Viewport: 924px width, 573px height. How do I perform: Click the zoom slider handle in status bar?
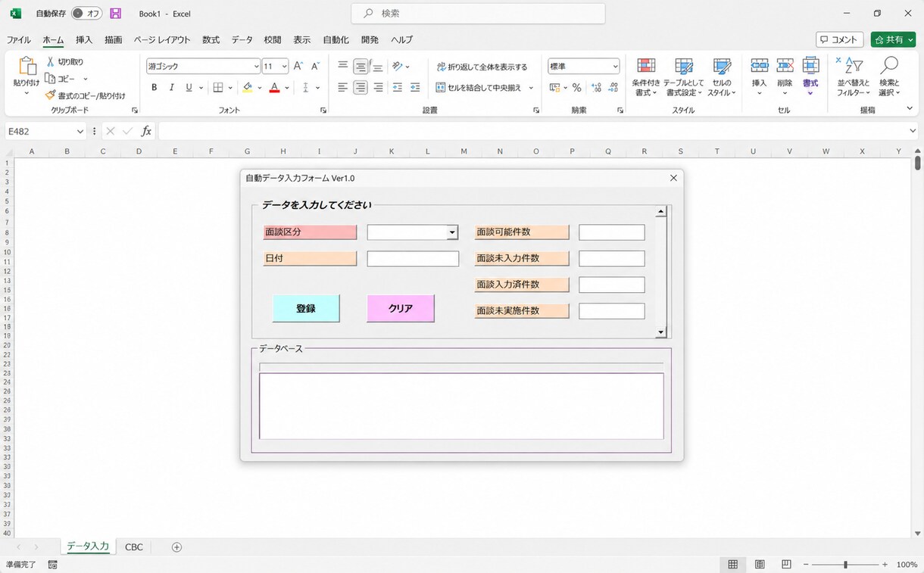845,565
